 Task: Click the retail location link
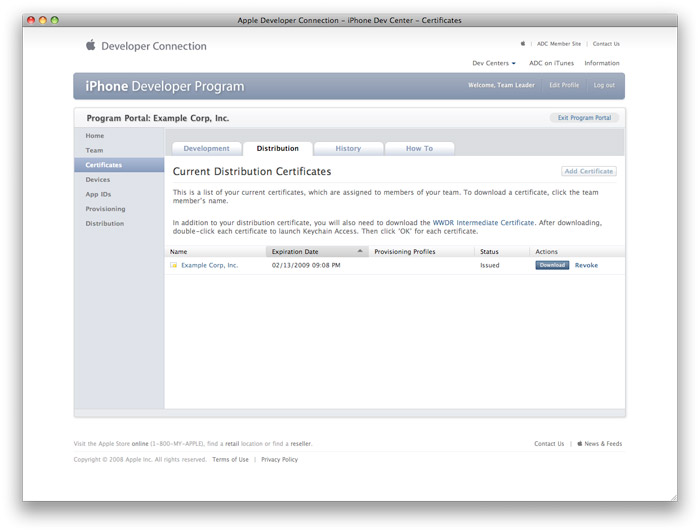232,444
